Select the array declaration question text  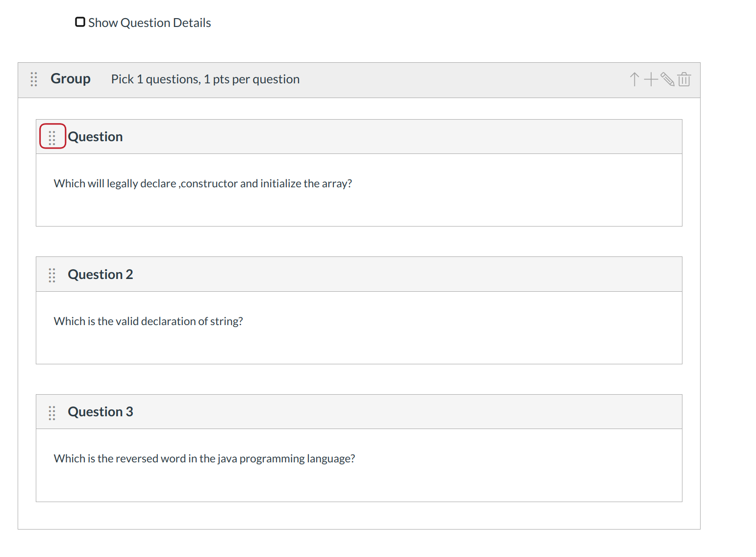click(202, 184)
